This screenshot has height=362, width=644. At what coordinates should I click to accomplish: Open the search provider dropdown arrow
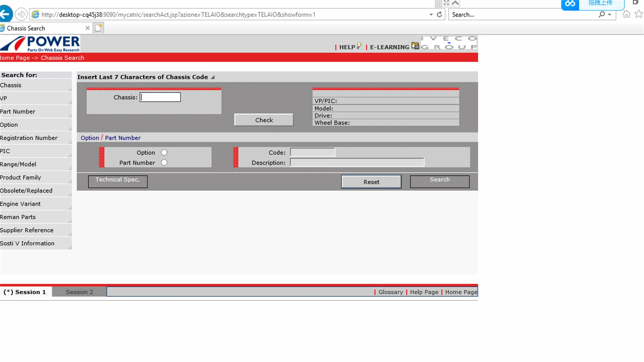point(609,14)
